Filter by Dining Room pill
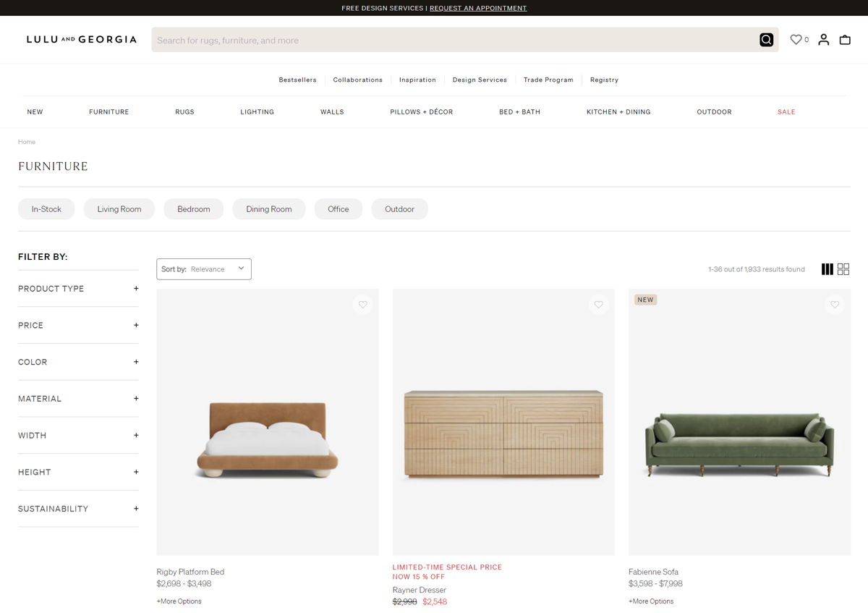 pyautogui.click(x=269, y=209)
